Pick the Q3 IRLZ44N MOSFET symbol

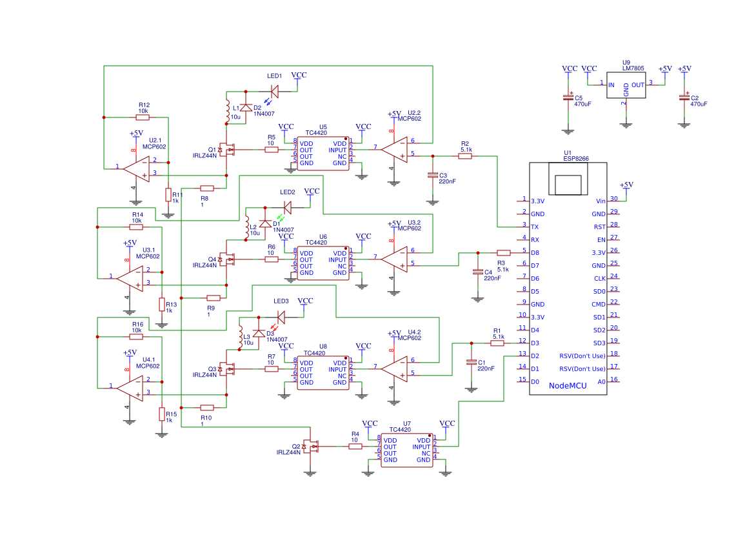226,369
